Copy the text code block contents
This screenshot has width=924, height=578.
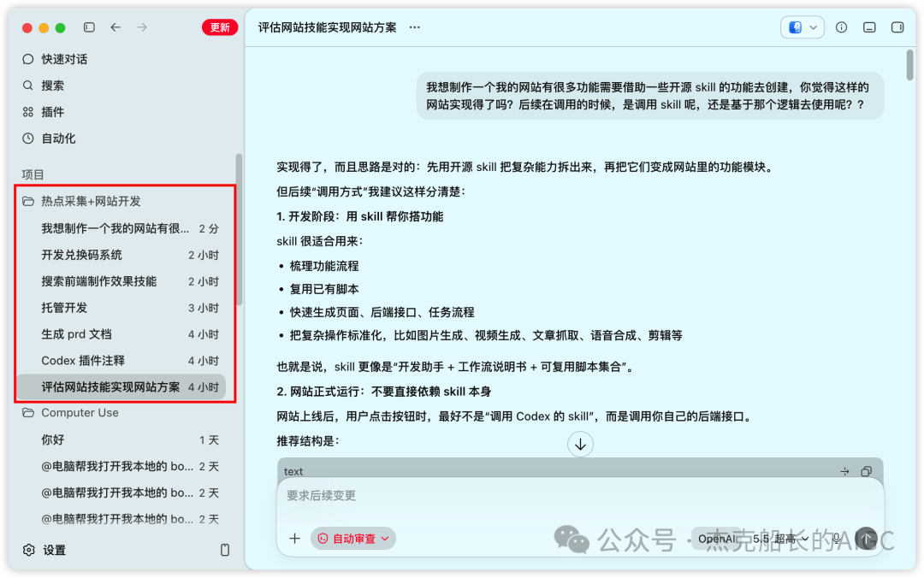866,471
